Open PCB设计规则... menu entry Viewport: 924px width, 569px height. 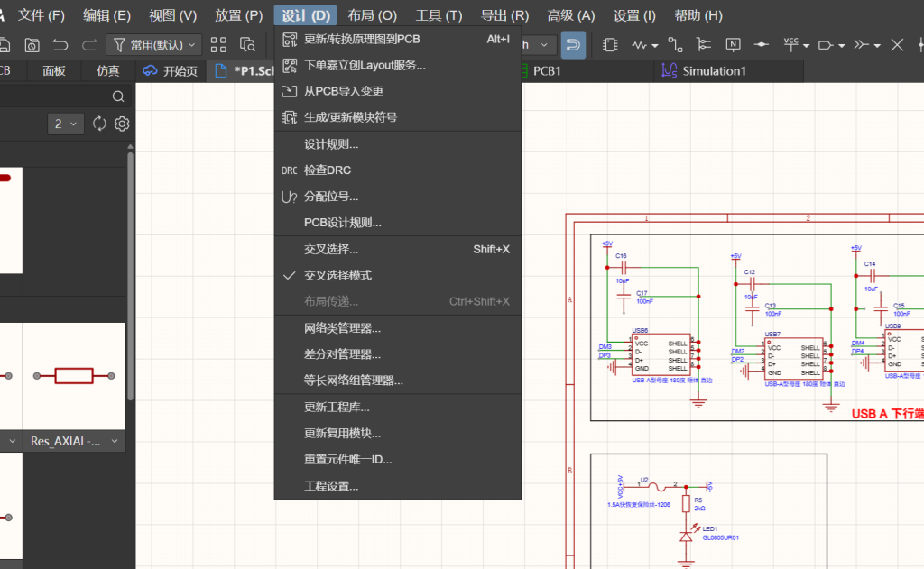pyautogui.click(x=398, y=222)
